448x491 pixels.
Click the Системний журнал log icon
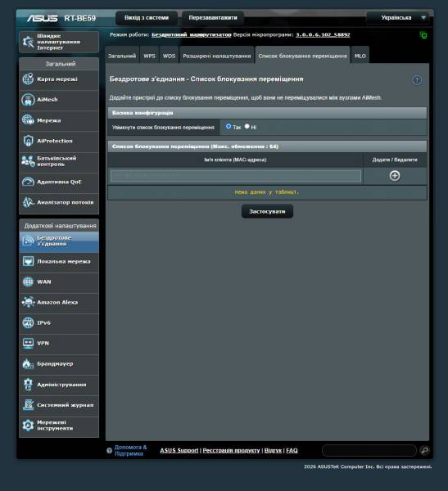point(28,405)
